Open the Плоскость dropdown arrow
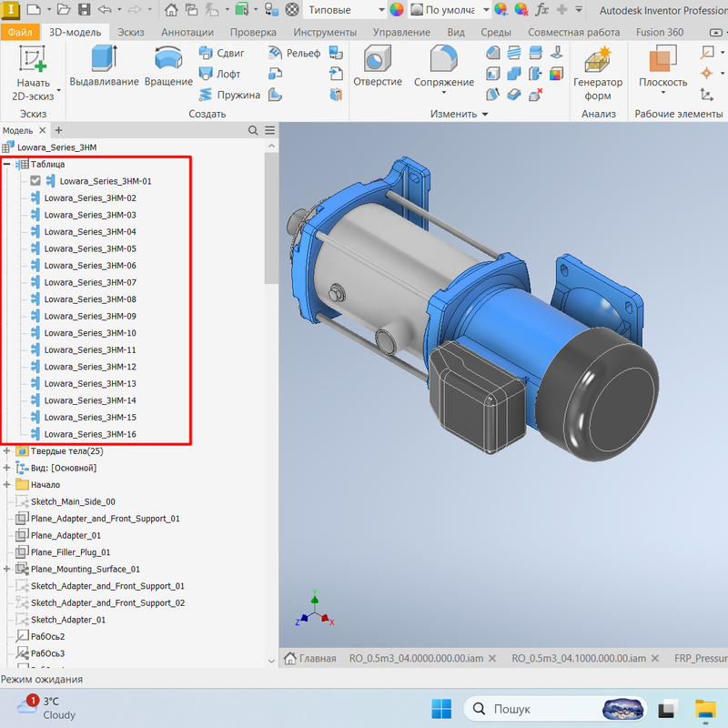 coord(663,93)
